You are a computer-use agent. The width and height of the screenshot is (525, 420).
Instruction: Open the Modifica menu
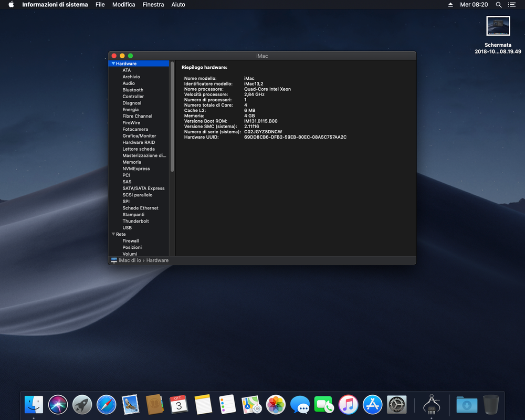point(123,5)
